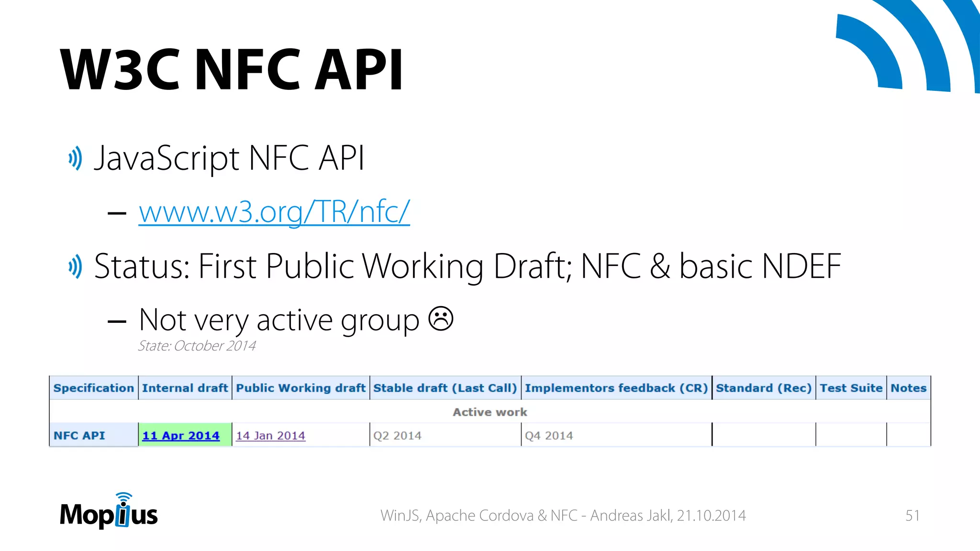Select the Standard (Rec) column header
Screen dimensions: 980x551
[764, 388]
